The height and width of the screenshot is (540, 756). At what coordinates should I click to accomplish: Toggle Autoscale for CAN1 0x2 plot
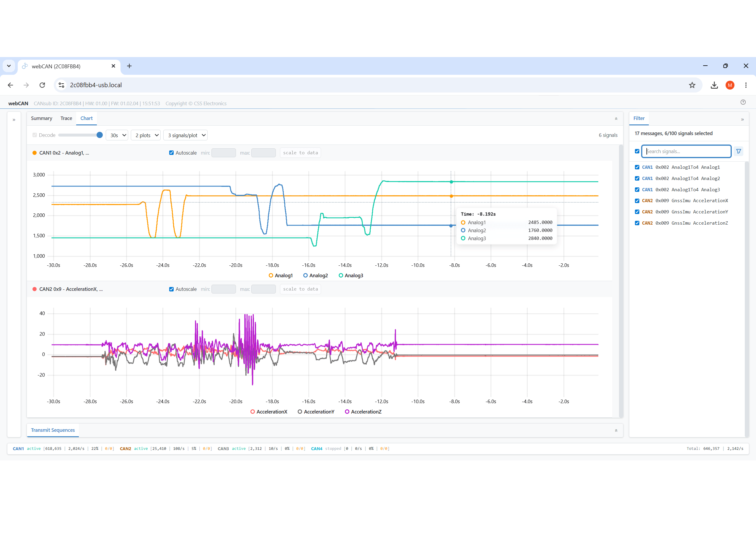[x=171, y=153]
